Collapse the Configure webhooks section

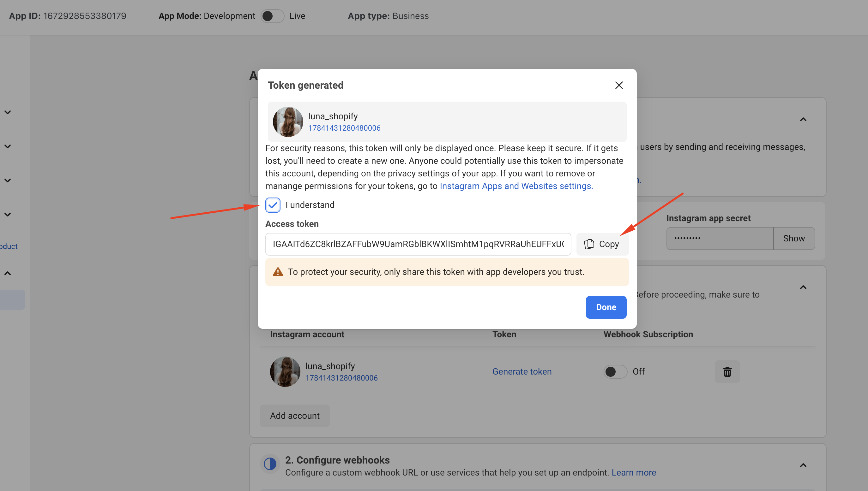point(803,465)
